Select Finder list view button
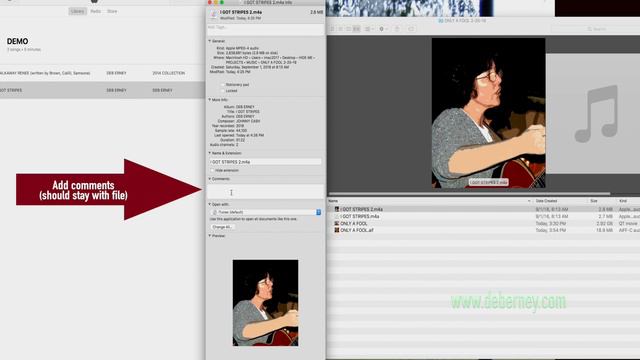Screen dimensions: 640x360 point(340,29)
